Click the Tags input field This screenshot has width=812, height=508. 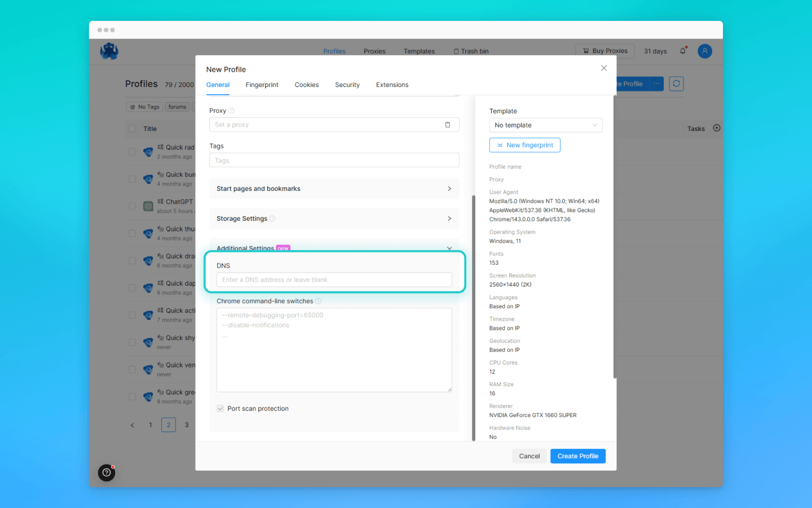pos(334,160)
